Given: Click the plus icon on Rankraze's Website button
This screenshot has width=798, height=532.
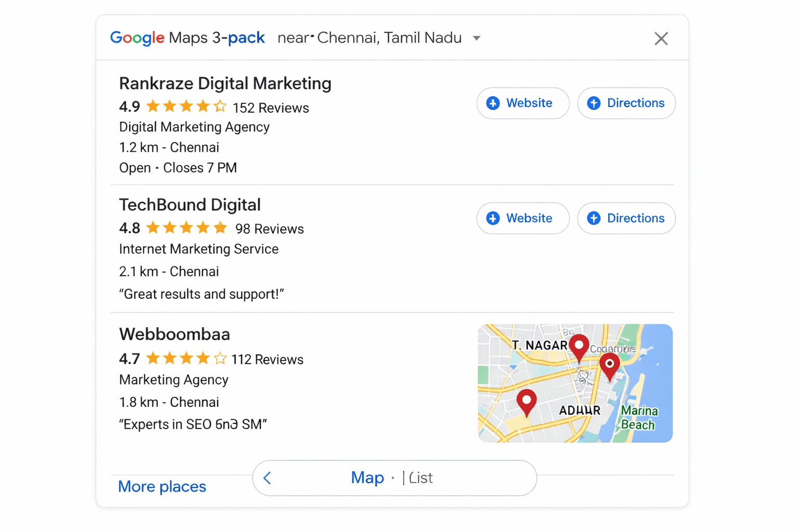Looking at the screenshot, I should [493, 103].
